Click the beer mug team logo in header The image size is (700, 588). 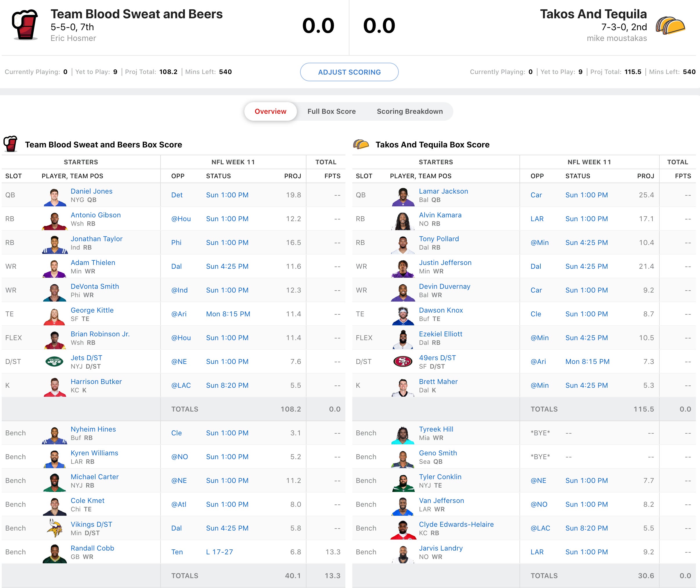[x=25, y=25]
